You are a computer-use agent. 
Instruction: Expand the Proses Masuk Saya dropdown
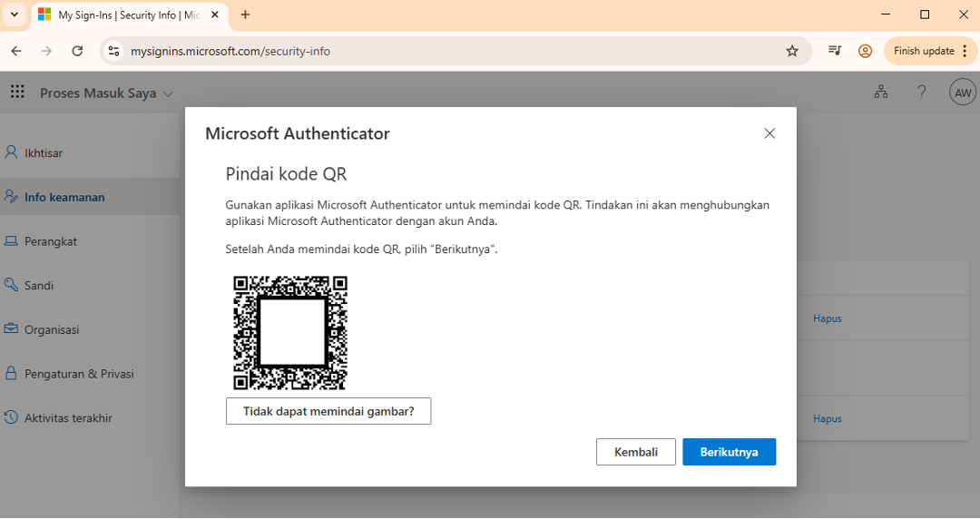coord(107,93)
